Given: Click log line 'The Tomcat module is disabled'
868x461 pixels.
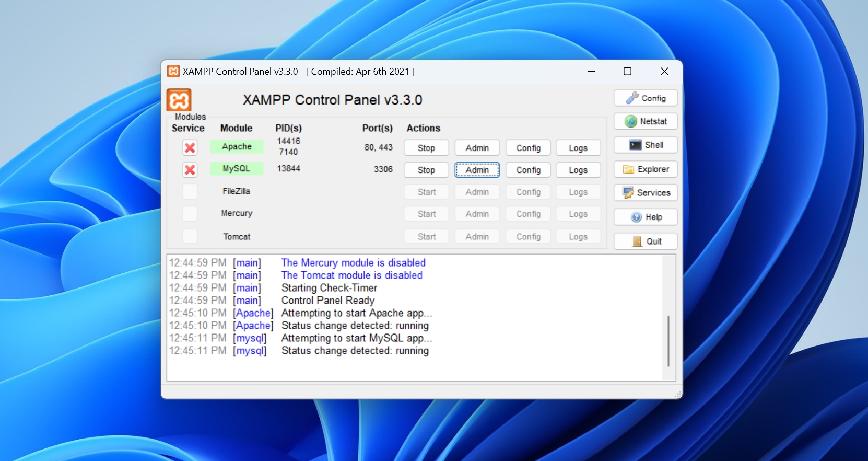Looking at the screenshot, I should (x=351, y=275).
